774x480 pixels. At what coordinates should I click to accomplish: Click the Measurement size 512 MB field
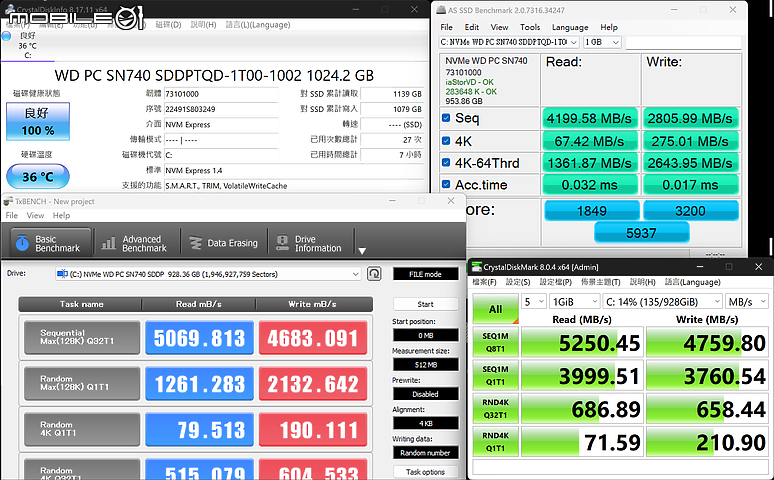pos(426,365)
